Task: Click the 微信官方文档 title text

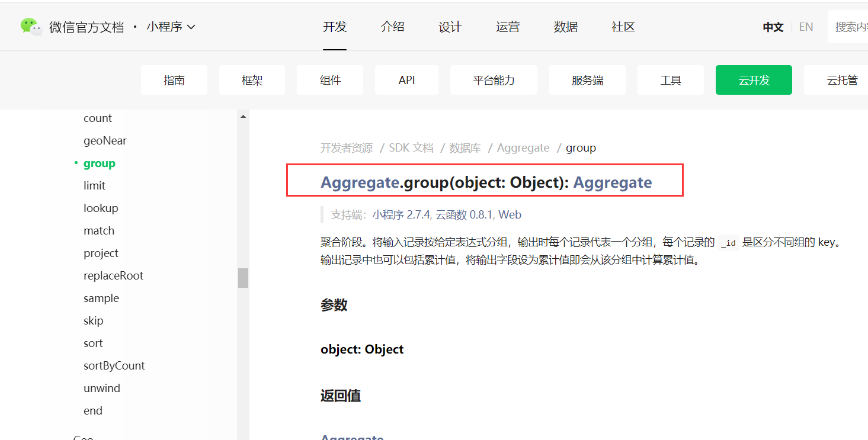Action: 87,27
